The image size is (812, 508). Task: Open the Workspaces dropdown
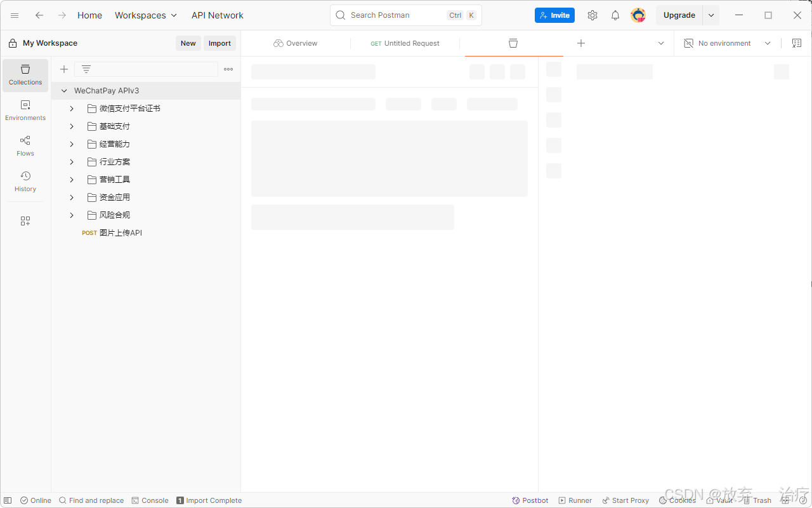146,15
